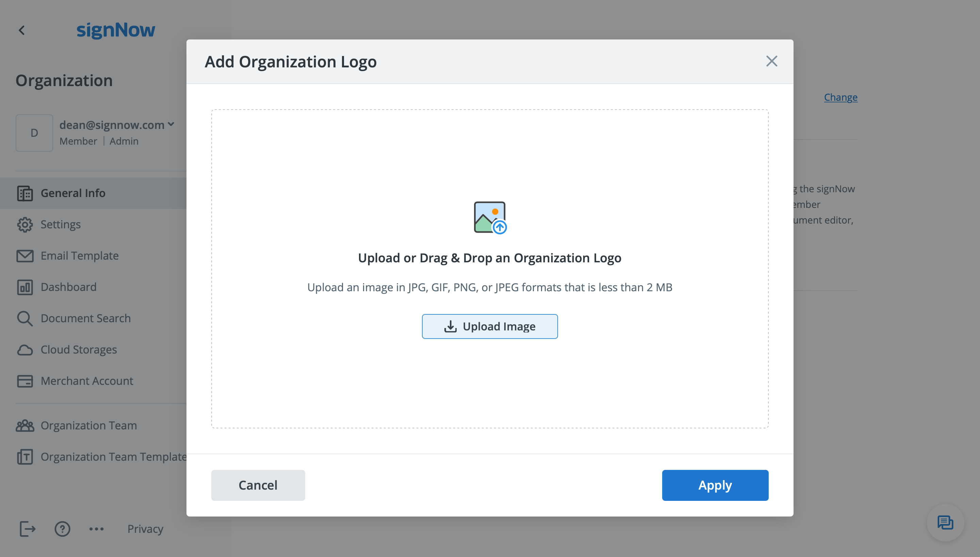Click the image upload/drag-drop icon
This screenshot has width=980, height=557.
tap(490, 216)
